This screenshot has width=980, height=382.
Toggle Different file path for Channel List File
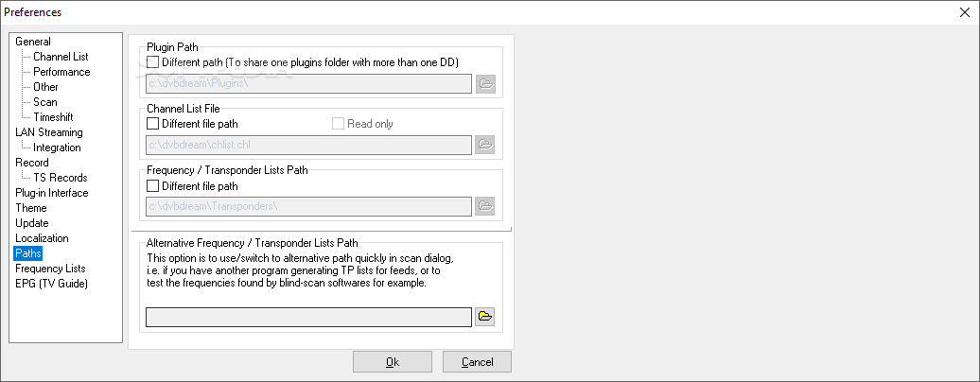(152, 124)
